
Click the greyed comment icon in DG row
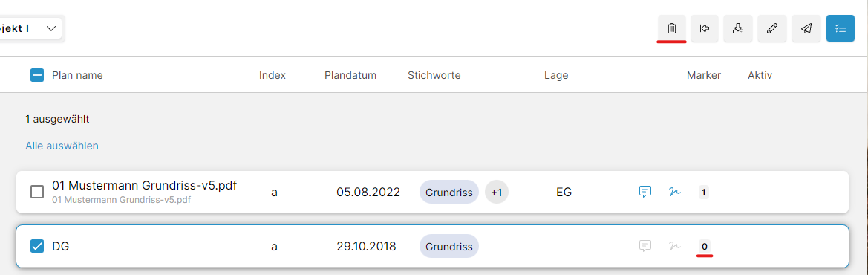(x=645, y=245)
